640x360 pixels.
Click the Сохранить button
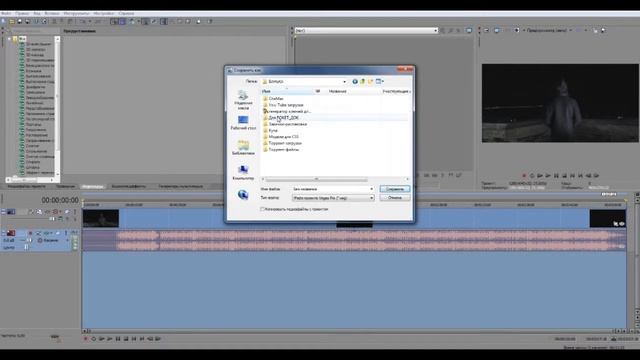(x=395, y=189)
